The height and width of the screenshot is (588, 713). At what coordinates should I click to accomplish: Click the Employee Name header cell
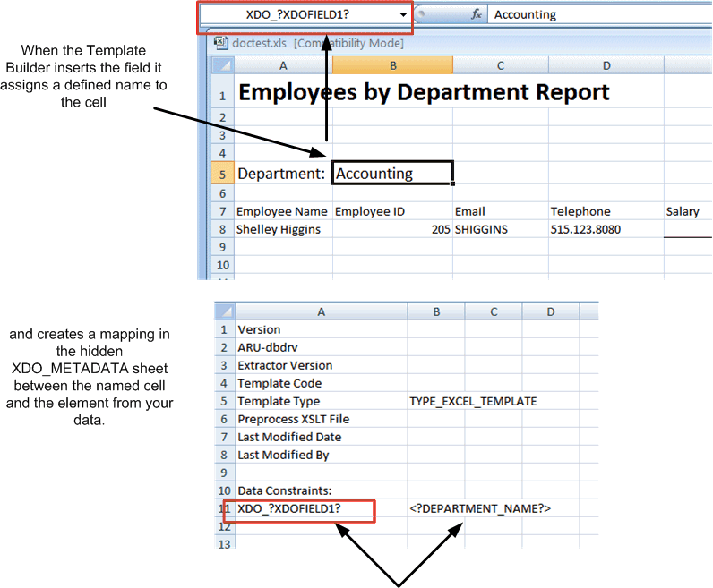[283, 211]
